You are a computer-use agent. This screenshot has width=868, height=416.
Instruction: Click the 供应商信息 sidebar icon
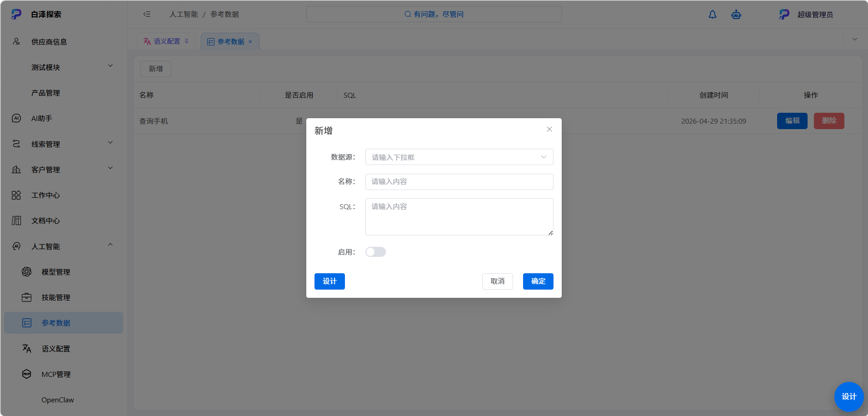[16, 41]
